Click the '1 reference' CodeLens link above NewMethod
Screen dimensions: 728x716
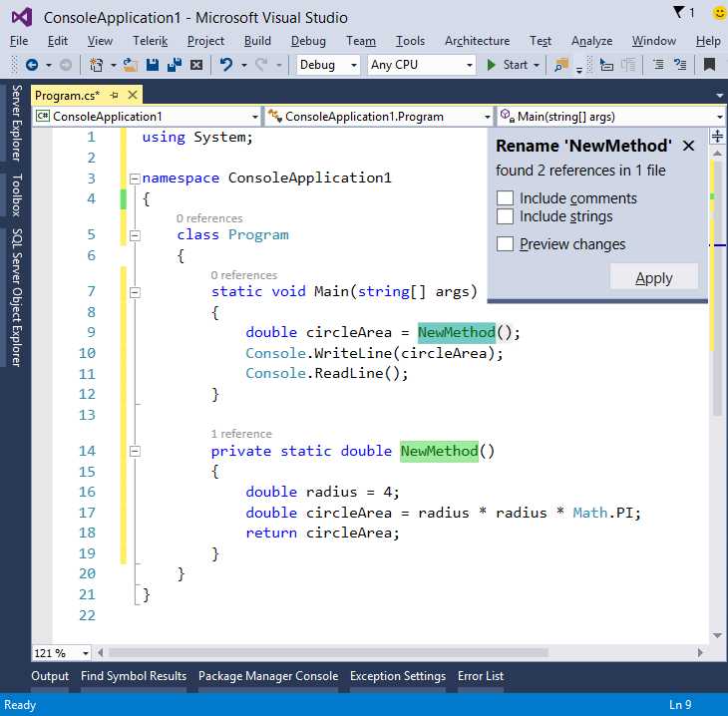coord(241,434)
